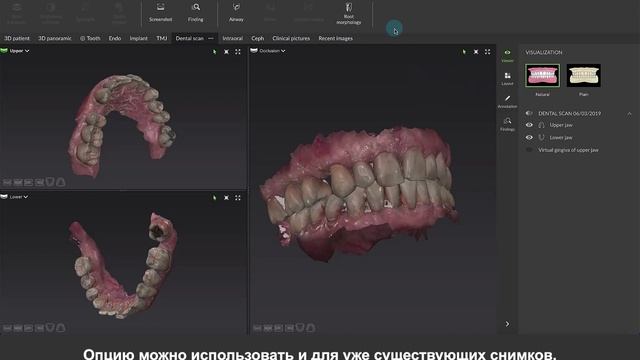Collapse the side panel with the right chevron
The image size is (640, 360).
[507, 324]
